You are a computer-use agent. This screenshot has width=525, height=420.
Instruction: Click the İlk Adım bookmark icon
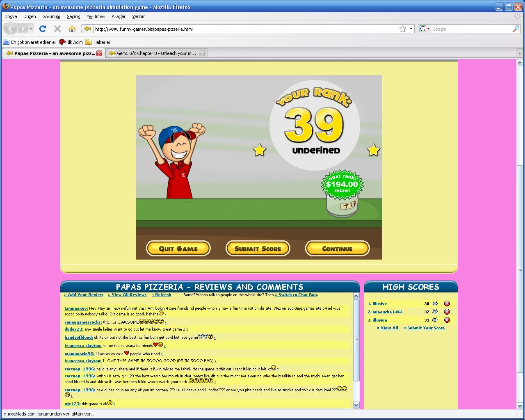tap(62, 42)
